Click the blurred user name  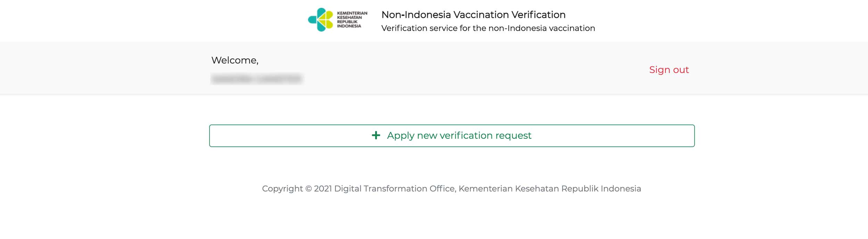point(257,79)
